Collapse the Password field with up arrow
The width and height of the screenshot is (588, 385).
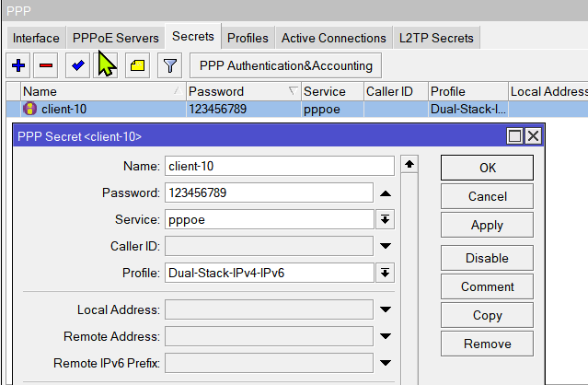click(x=386, y=193)
